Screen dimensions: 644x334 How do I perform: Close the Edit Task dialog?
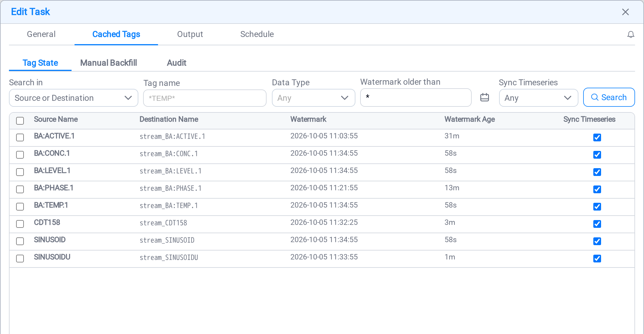pos(625,12)
